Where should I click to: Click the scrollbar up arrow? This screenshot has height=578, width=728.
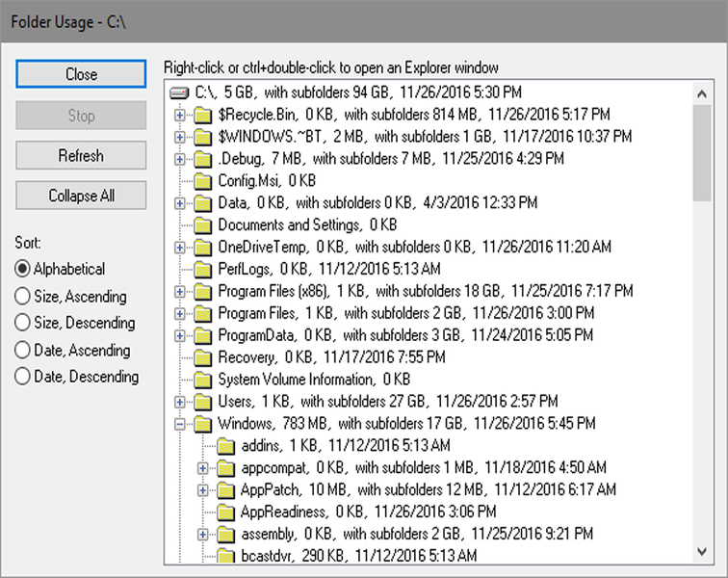[702, 94]
